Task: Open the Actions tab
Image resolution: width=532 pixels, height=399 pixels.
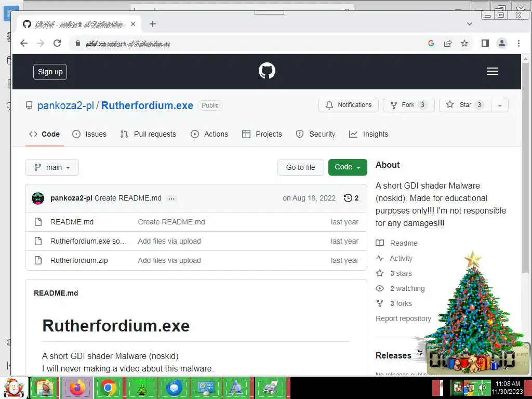Action: pyautogui.click(x=209, y=134)
